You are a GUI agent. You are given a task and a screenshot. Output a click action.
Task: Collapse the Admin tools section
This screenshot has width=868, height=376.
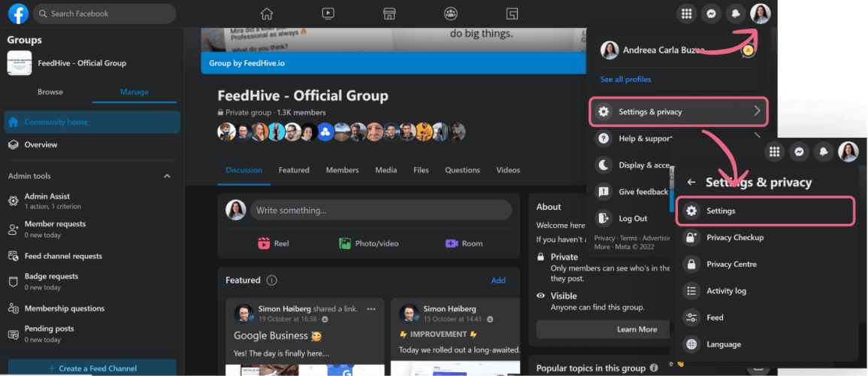point(167,176)
